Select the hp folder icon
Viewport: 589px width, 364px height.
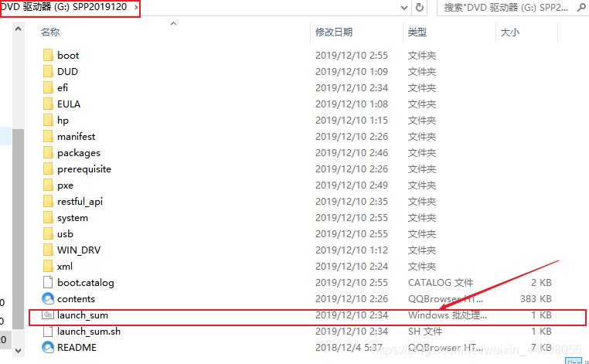point(48,121)
